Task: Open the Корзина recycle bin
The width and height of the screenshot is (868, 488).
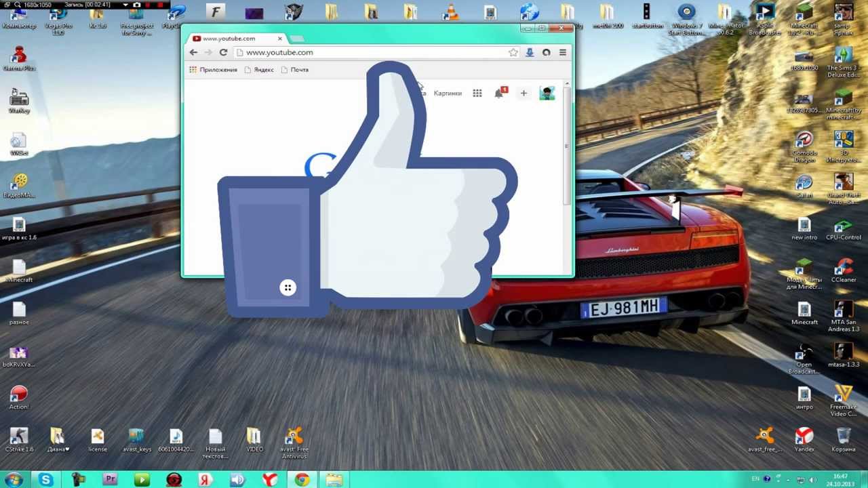Action: [844, 439]
